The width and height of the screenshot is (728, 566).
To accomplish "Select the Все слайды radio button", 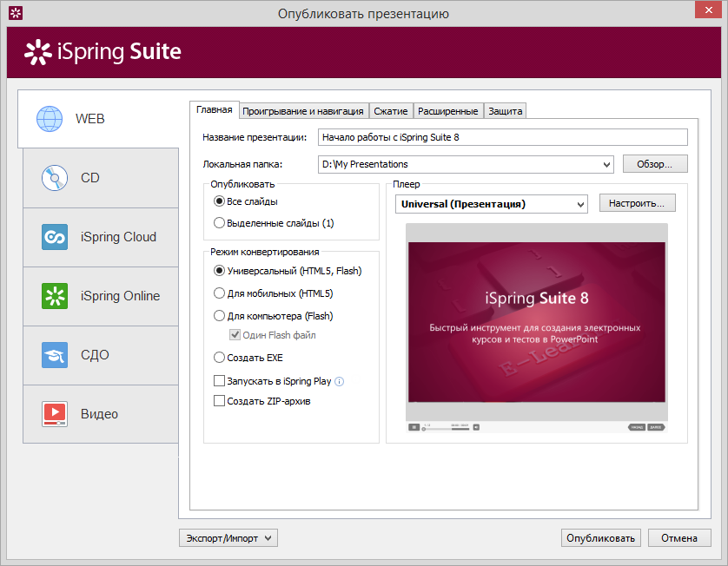I will point(219,201).
